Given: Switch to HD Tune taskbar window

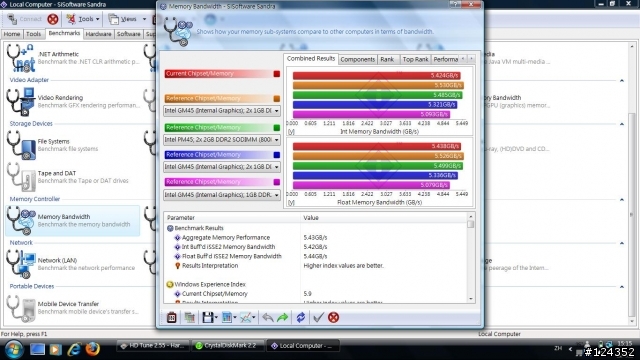Looking at the screenshot, I should click(153, 346).
